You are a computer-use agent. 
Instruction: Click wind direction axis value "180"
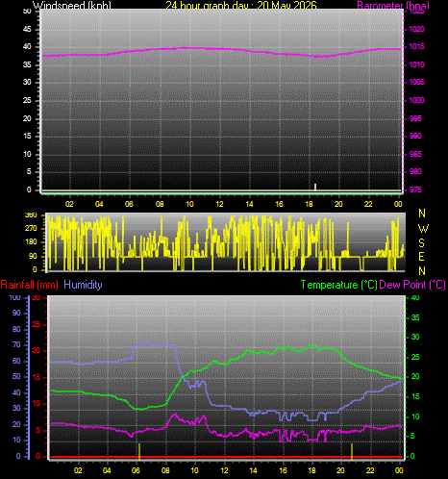[x=31, y=241]
